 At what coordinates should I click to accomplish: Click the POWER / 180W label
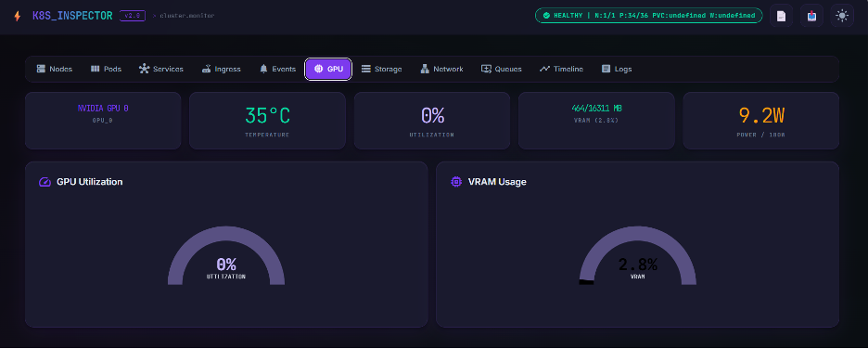pyautogui.click(x=761, y=135)
